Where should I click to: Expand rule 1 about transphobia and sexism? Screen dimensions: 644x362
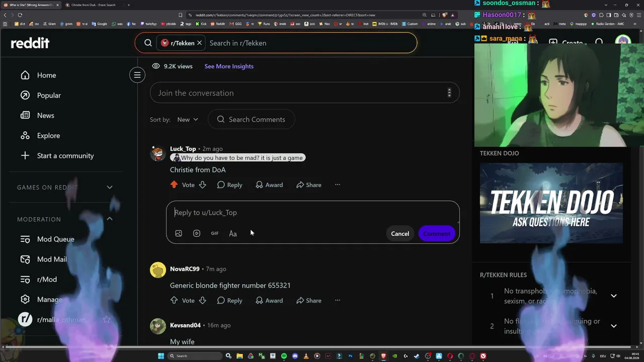tap(614, 296)
